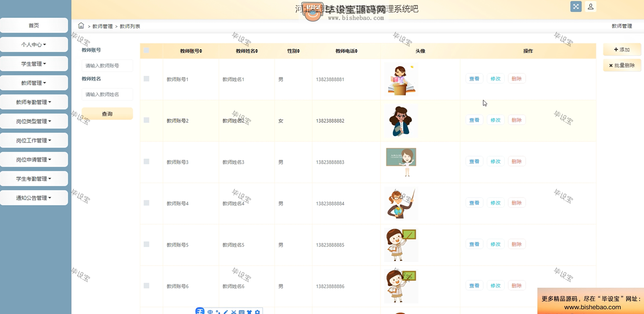
Task: Delete 教师账号1 with 删除 button
Action: point(517,79)
